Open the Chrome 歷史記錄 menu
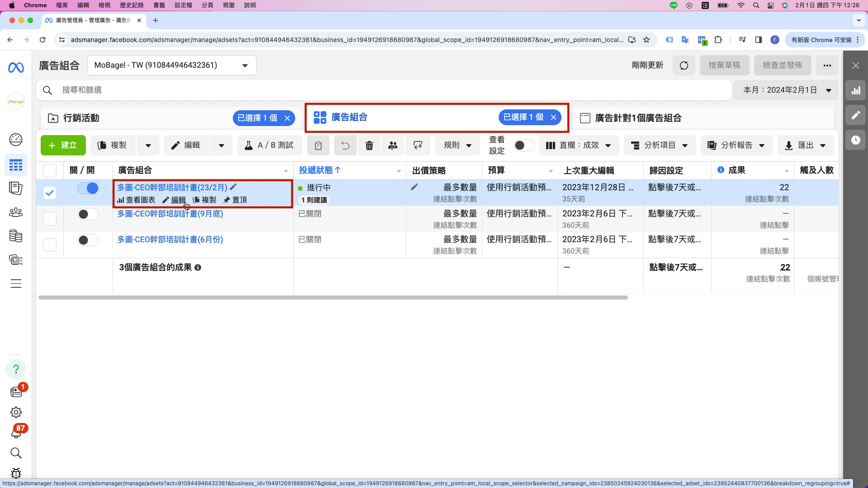868x488 pixels. point(132,5)
